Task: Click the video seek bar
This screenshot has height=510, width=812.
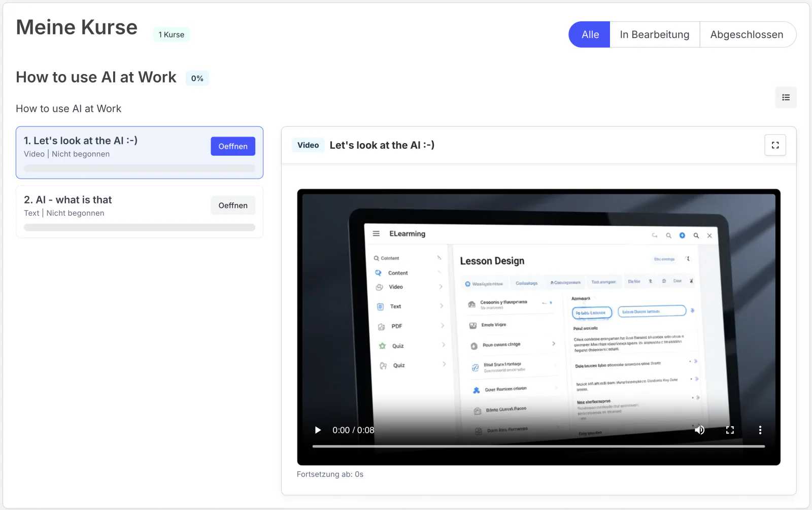Action: (538, 447)
